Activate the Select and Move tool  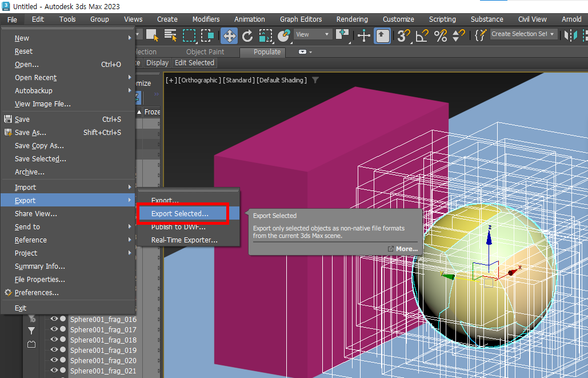pyautogui.click(x=229, y=35)
